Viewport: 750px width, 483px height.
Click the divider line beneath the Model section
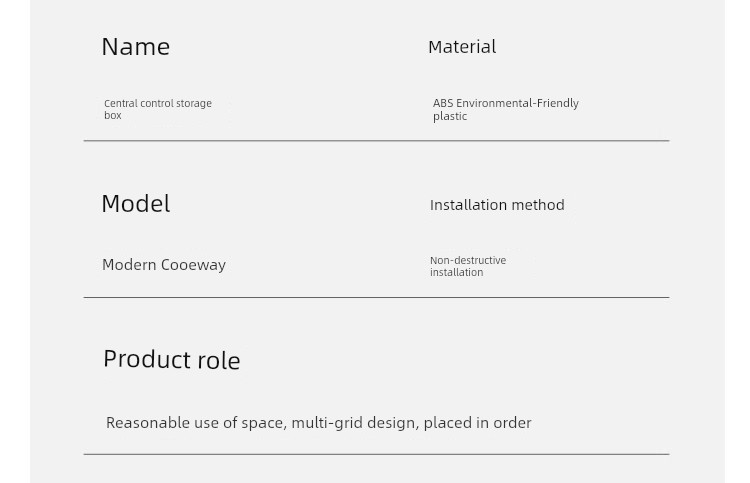376,297
